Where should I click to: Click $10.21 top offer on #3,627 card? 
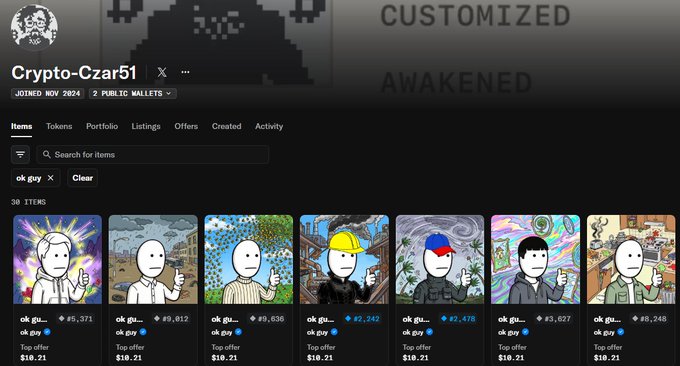coord(511,358)
